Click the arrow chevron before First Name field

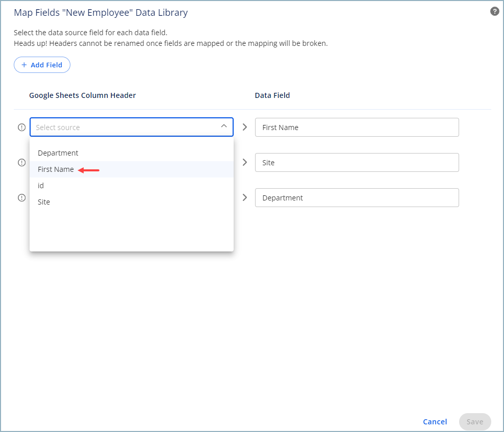(x=245, y=128)
